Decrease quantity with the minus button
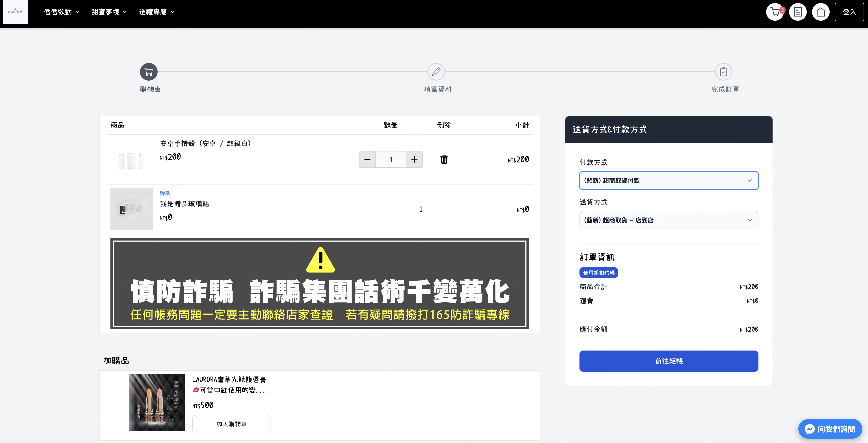 click(x=367, y=159)
